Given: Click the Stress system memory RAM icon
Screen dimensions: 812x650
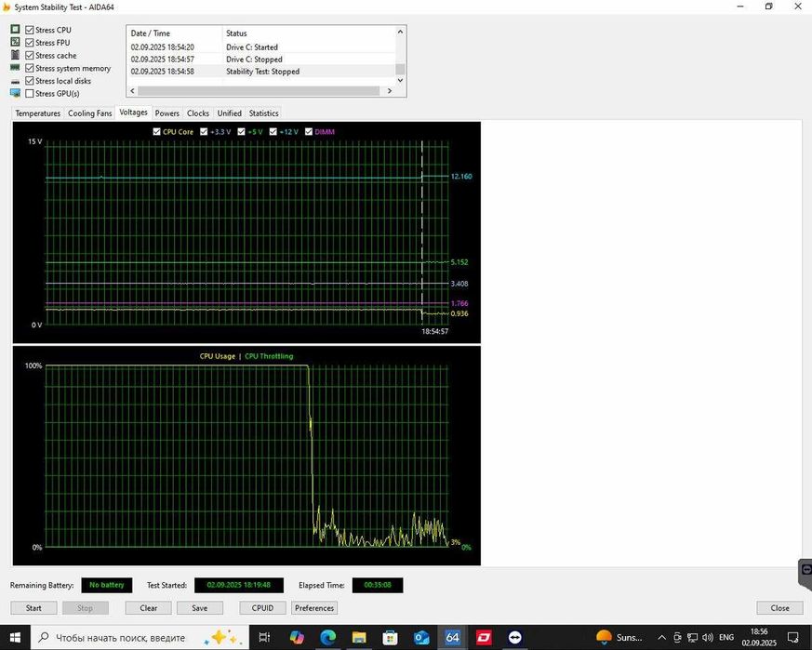Looking at the screenshot, I should 15,68.
